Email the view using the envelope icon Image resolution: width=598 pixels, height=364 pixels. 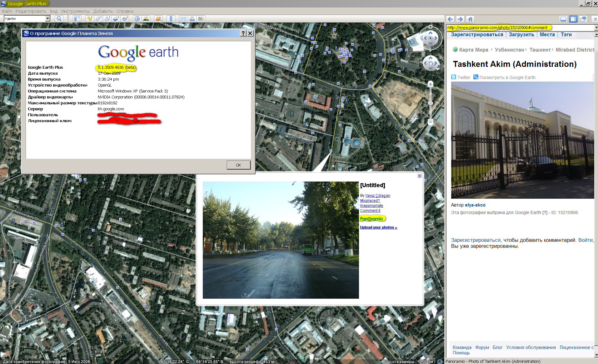point(183,19)
